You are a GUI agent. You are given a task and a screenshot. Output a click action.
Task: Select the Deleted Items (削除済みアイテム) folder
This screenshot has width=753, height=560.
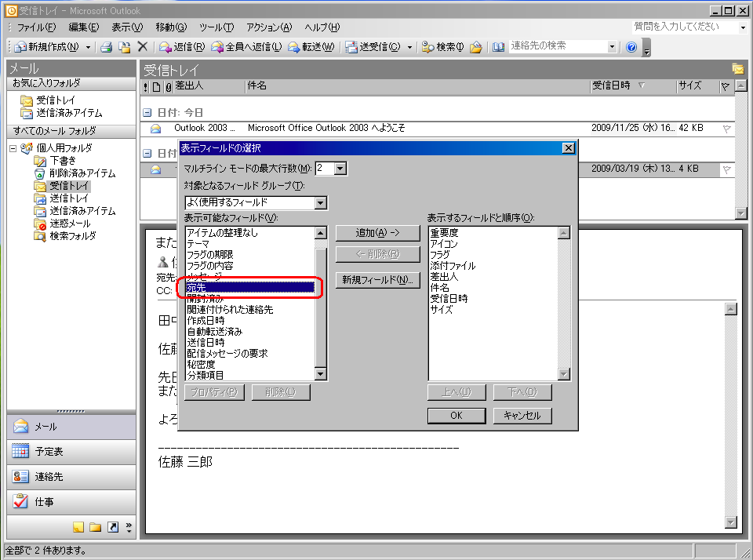click(x=75, y=173)
